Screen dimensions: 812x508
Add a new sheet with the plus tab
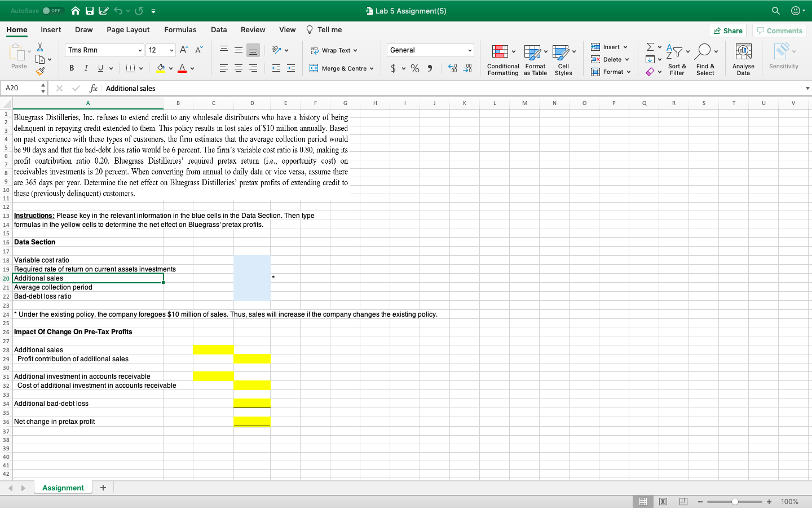103,487
